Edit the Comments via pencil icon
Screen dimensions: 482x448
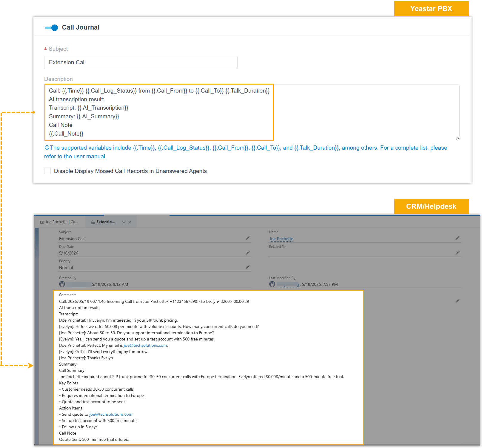458,301
